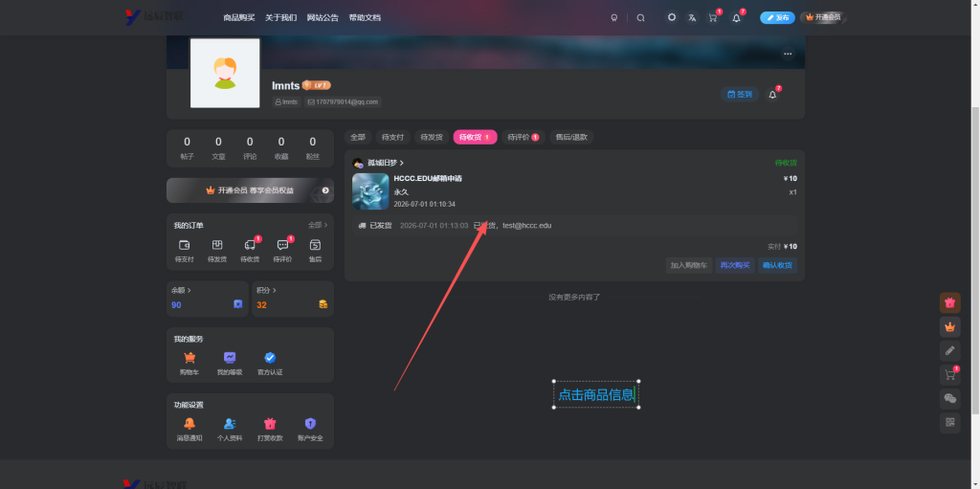Open 消息通知 in 功能设置
980x489 pixels.
(x=189, y=430)
